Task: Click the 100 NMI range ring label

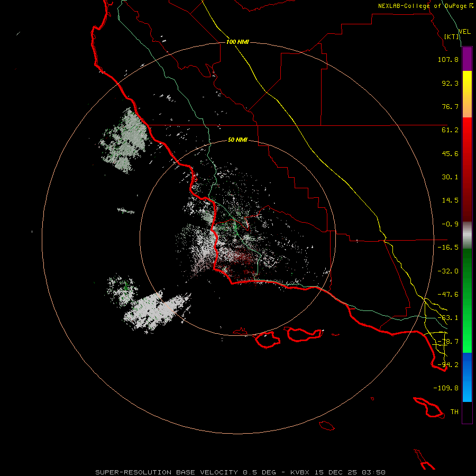Action: [237, 42]
